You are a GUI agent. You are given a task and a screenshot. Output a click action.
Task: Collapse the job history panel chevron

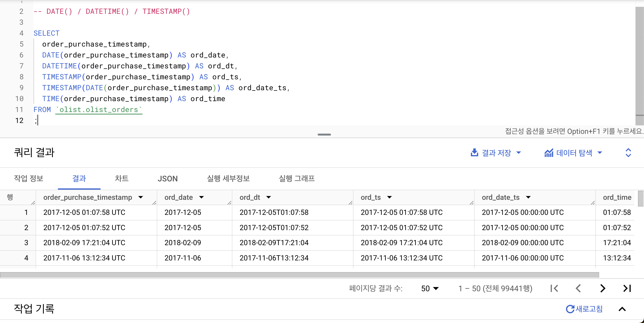[622, 309]
